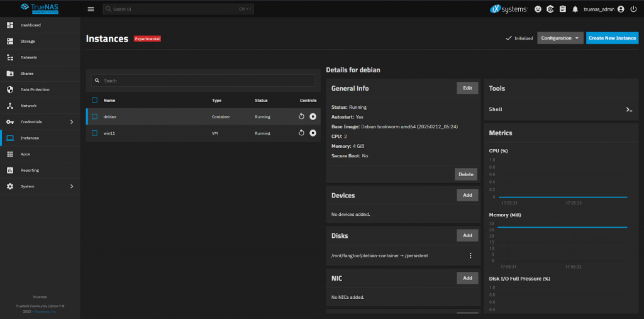Click the Initialized status indicator
This screenshot has height=319, width=644.
click(x=519, y=38)
